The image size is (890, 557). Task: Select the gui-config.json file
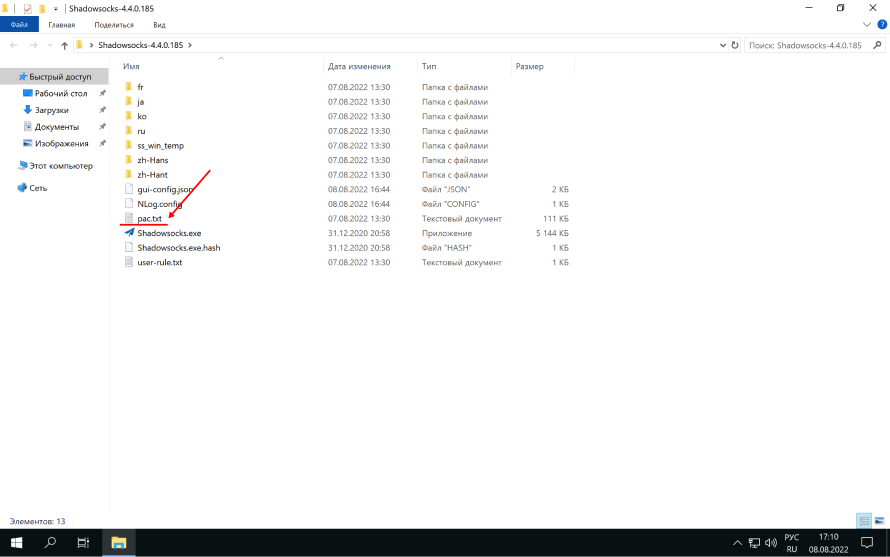(x=165, y=190)
